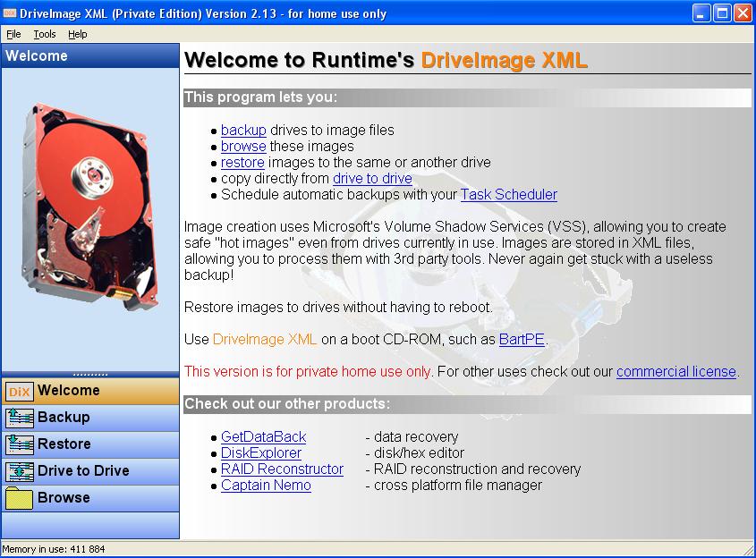Click the Drive to Drive icon

20,471
